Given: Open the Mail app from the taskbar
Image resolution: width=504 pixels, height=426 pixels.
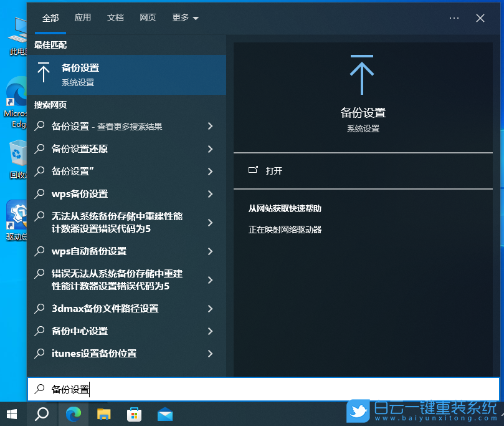Looking at the screenshot, I should point(164,414).
